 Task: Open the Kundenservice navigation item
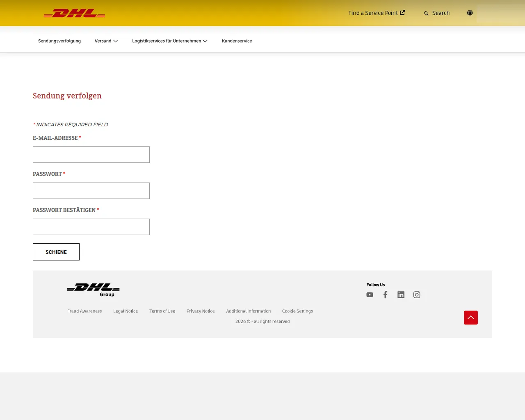tap(237, 41)
